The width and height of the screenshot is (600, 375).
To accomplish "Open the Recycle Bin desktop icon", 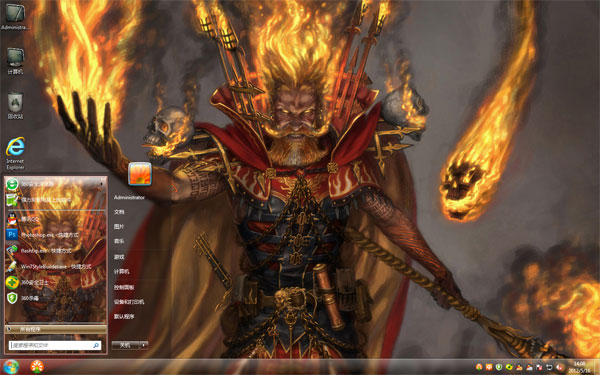I will pos(15,105).
